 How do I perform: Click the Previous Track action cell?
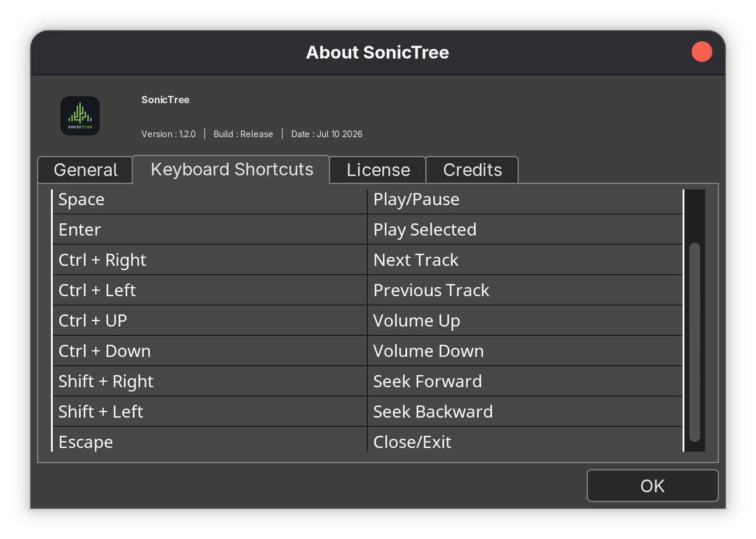525,290
